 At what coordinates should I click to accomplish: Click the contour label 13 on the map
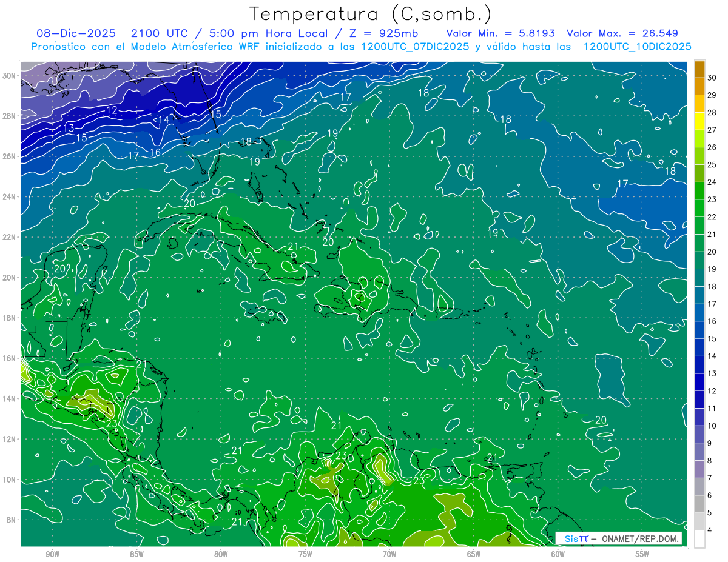pyautogui.click(x=69, y=128)
